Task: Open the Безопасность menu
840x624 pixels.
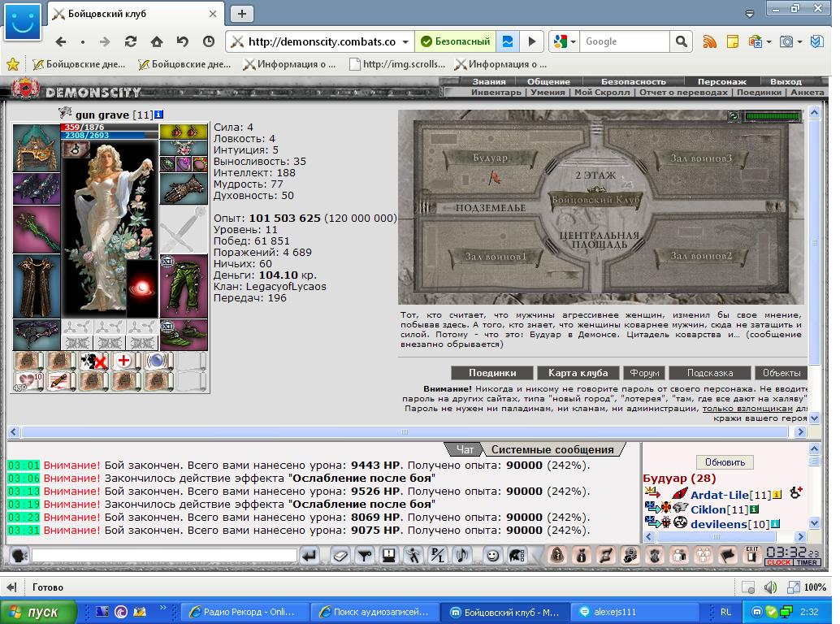Action: point(633,81)
